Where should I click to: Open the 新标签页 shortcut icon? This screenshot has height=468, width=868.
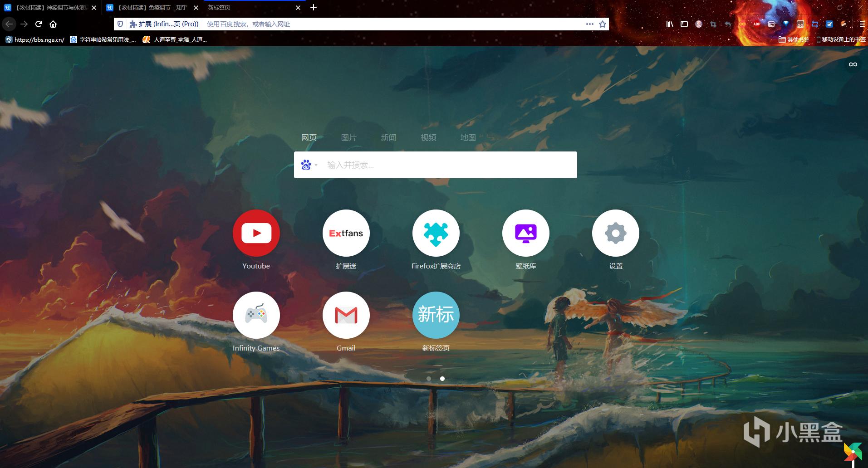coord(436,315)
